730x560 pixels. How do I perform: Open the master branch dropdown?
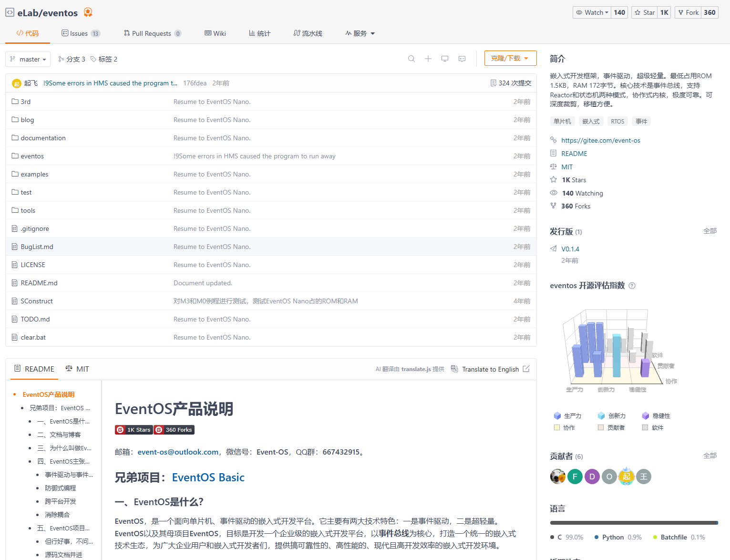coord(28,59)
